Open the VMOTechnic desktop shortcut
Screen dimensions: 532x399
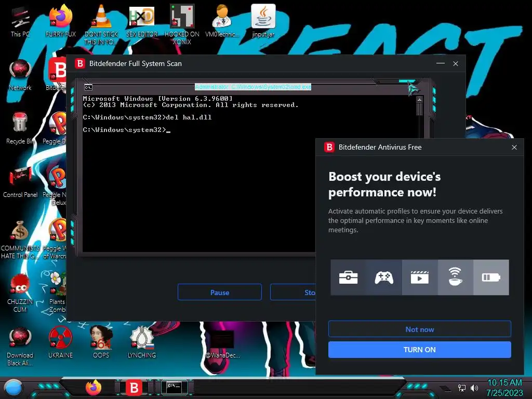tap(222, 22)
